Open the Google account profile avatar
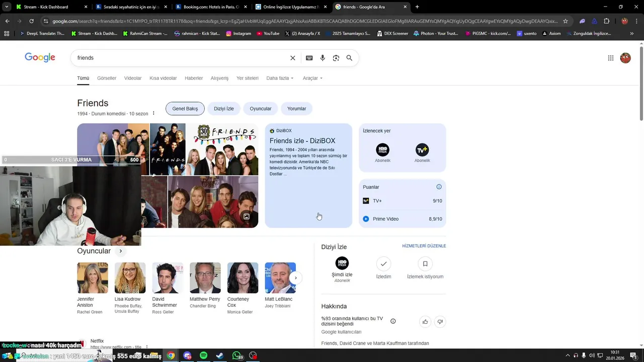Viewport: 644px width, 362px height. point(625,58)
